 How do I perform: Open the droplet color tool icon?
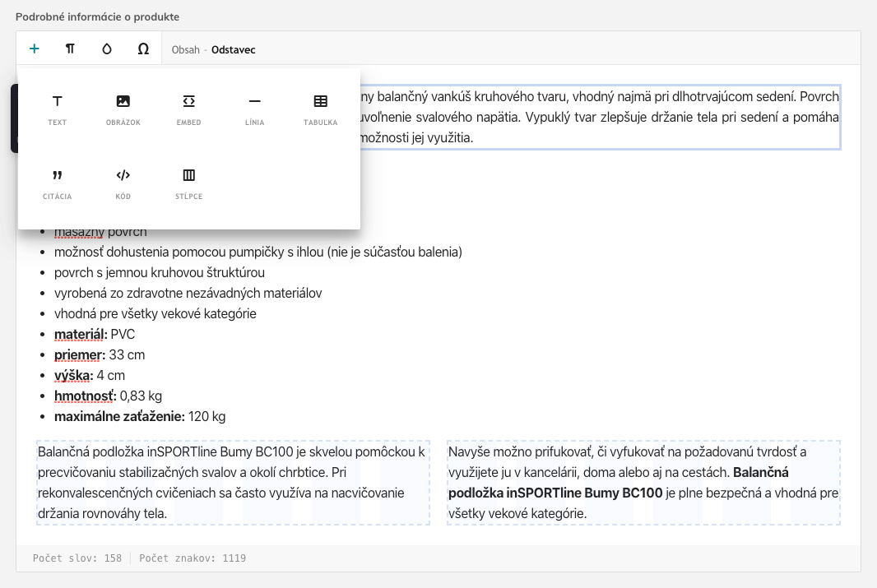coord(107,49)
